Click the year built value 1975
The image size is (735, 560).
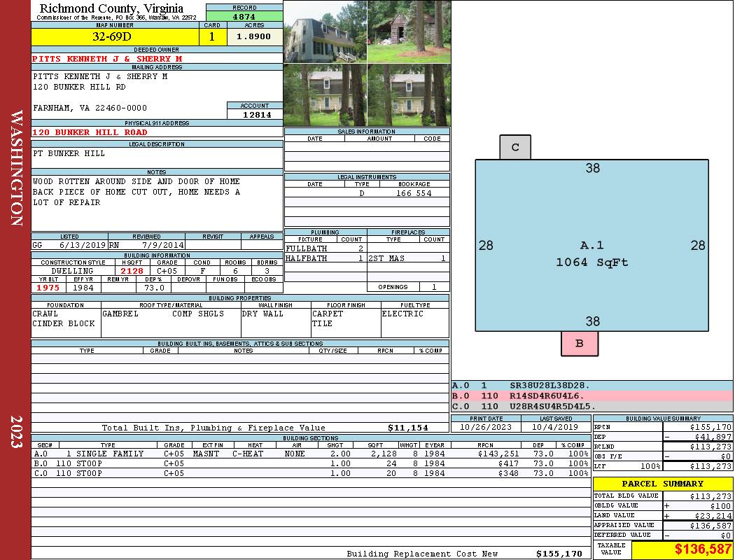coord(48,288)
